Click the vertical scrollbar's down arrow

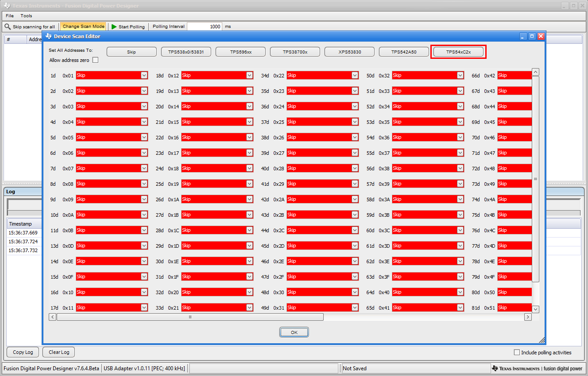coord(535,309)
